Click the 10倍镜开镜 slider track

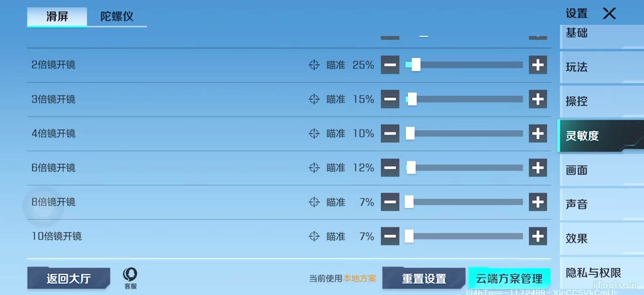[465, 236]
